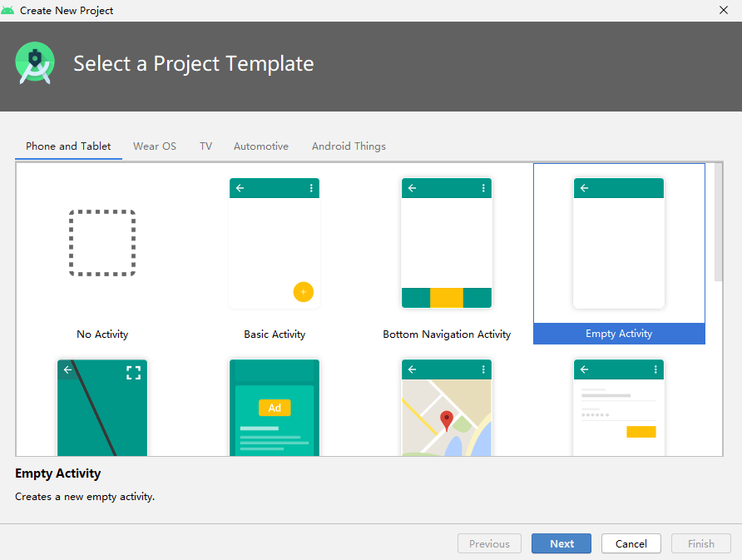
Task: Click the Android icon in title bar
Action: pyautogui.click(x=7, y=10)
